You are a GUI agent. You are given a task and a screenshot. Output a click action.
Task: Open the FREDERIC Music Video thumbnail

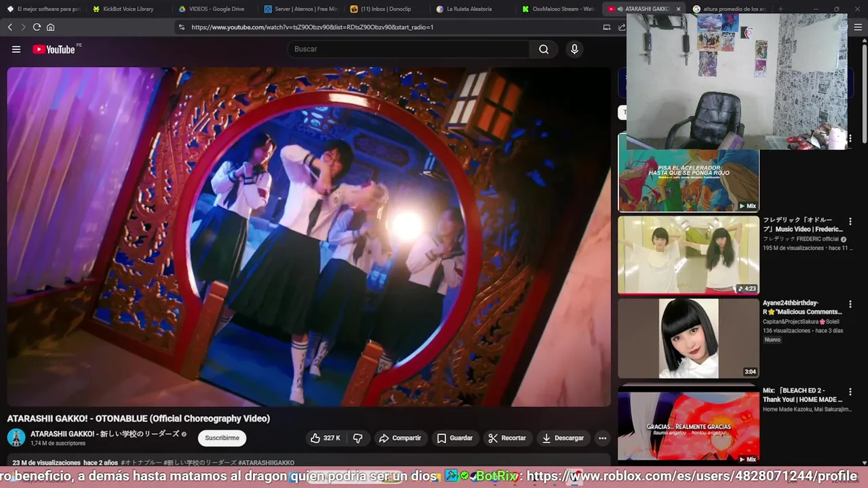pos(688,255)
